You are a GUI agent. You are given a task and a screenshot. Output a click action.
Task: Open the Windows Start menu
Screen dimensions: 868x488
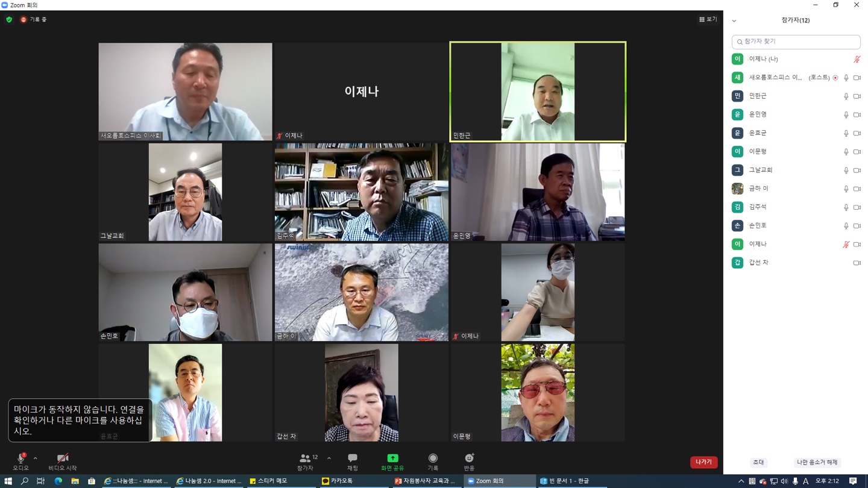click(8, 481)
